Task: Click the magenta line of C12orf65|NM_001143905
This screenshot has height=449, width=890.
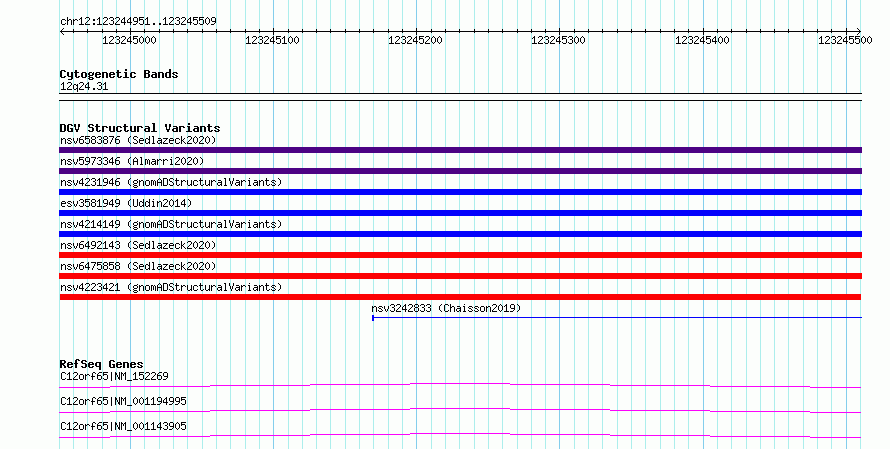Action: 460,436
